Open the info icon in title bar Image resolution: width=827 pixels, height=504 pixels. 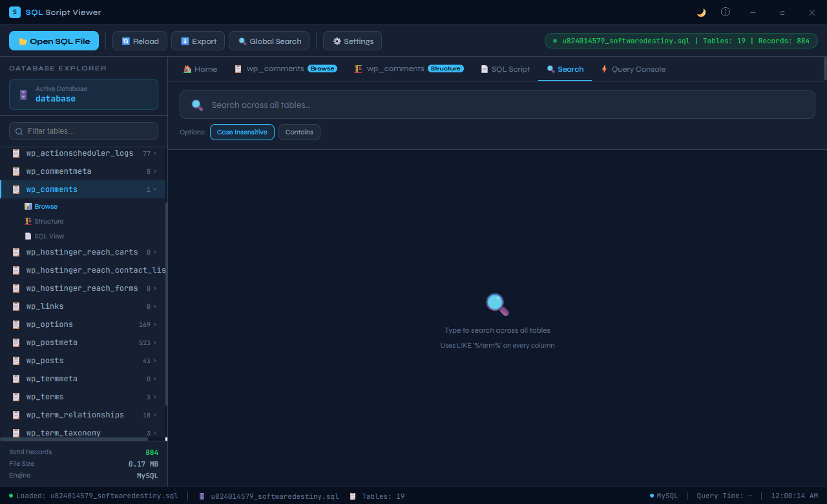coord(726,12)
